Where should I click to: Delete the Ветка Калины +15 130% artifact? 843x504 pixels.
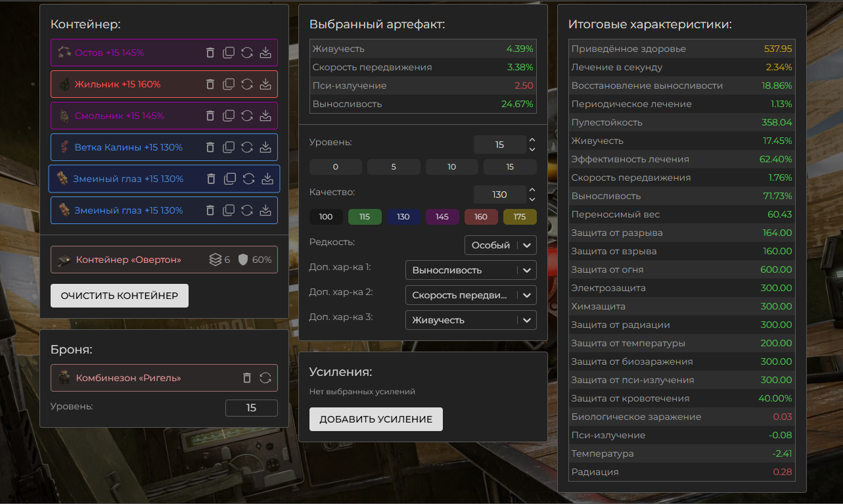point(210,147)
